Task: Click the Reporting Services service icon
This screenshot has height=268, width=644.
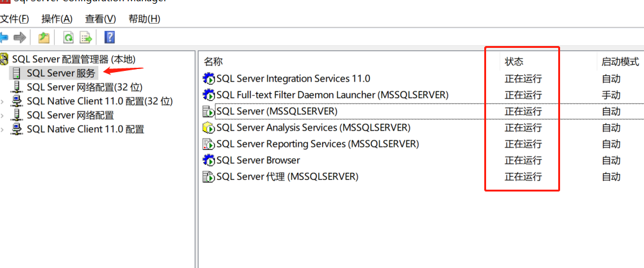Action: [x=209, y=144]
